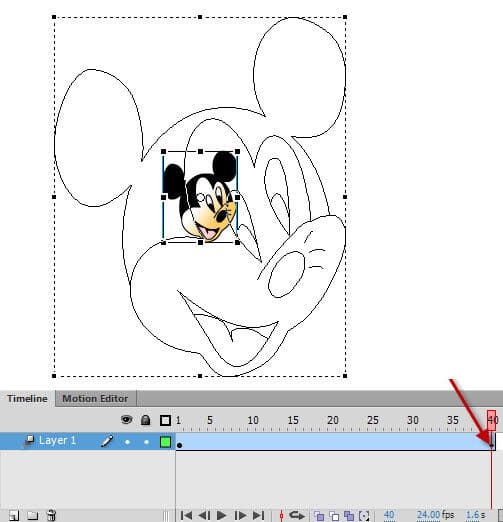Go to last frame
Viewport: 503px width, 522px height.
click(259, 515)
